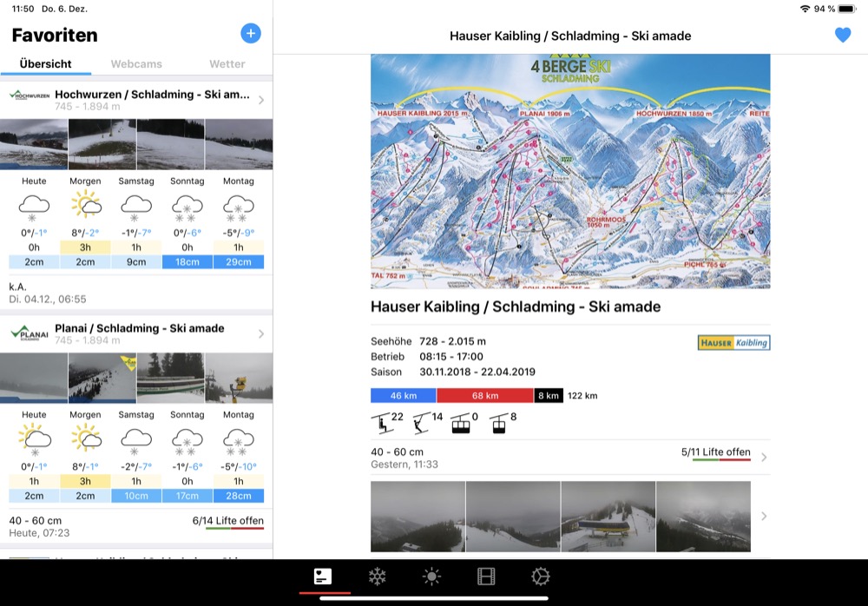Screen dimensions: 868x606
Task: Open lift status chevron beside 5/11 Lifte offen
Action: pyautogui.click(x=764, y=458)
